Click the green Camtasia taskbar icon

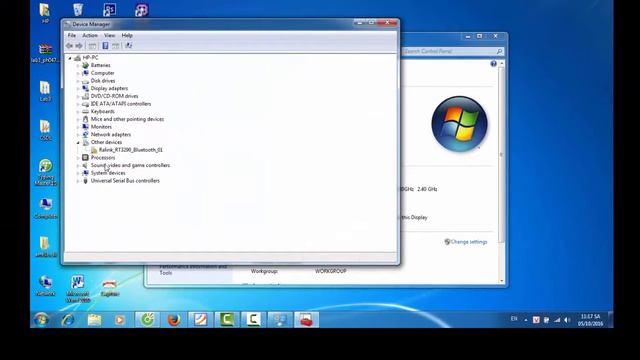click(x=227, y=320)
